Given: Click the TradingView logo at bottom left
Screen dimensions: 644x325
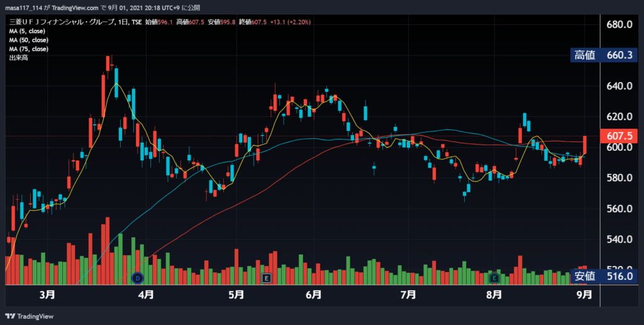Looking at the screenshot, I should click(29, 316).
